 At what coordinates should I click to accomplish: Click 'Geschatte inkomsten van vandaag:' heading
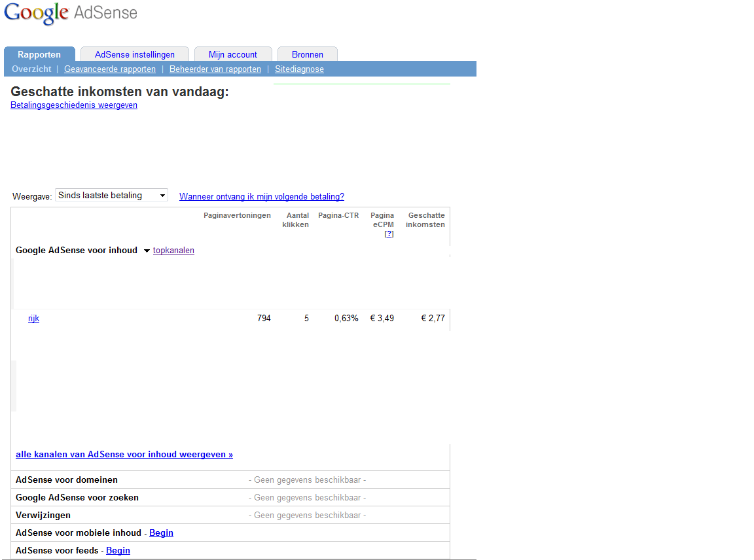[x=120, y=92]
